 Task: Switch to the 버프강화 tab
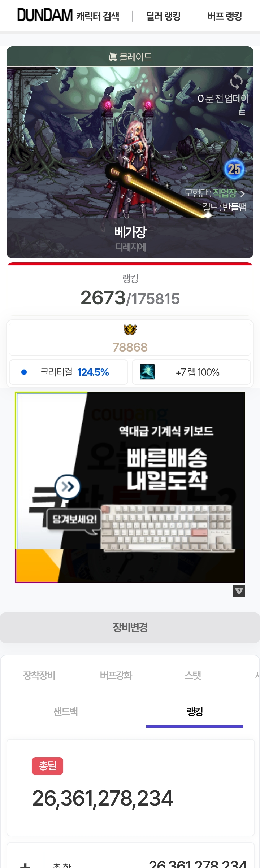click(x=116, y=675)
